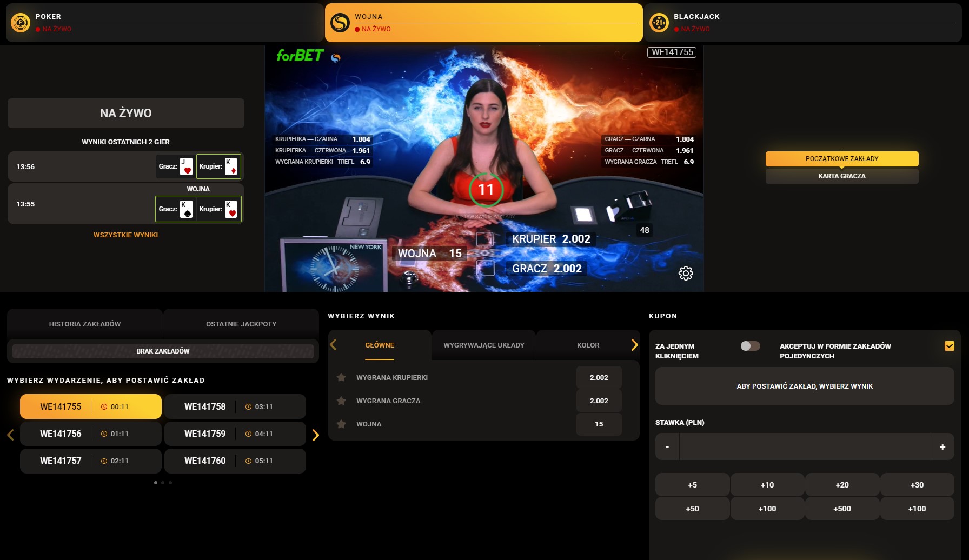
Task: Favorite the Wygrana Krupierki star
Action: [x=341, y=377]
